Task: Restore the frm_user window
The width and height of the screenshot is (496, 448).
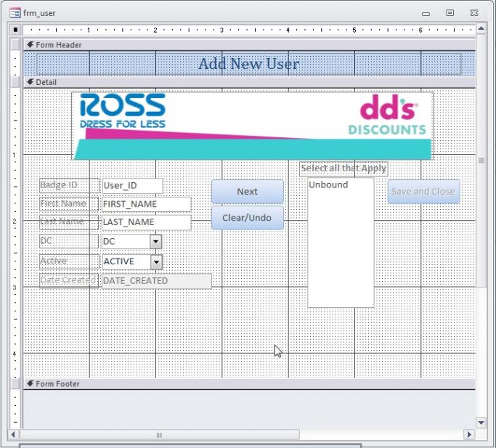Action: [450, 13]
